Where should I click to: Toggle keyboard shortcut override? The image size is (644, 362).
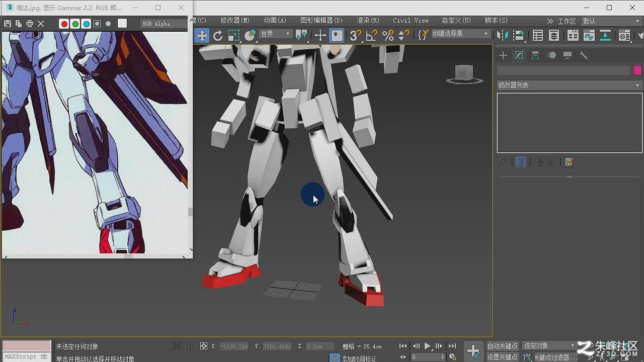tap(337, 35)
